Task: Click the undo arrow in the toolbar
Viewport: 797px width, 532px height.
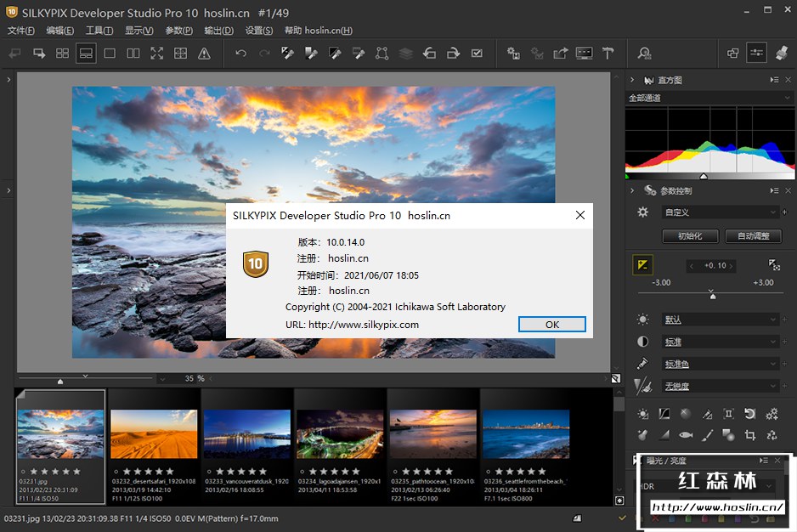Action: [x=241, y=54]
